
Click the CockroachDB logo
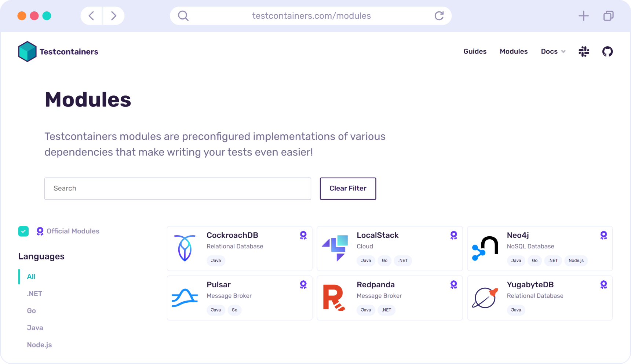(185, 248)
